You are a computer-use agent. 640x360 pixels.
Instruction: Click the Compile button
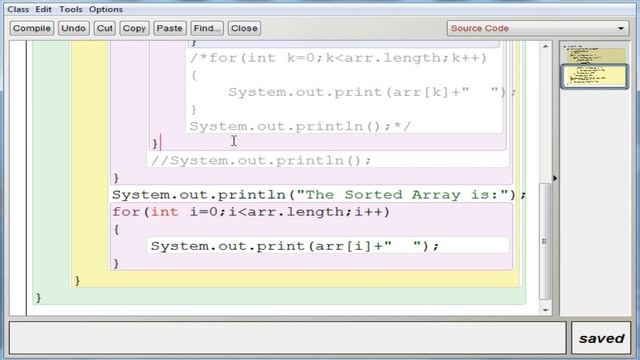click(32, 28)
